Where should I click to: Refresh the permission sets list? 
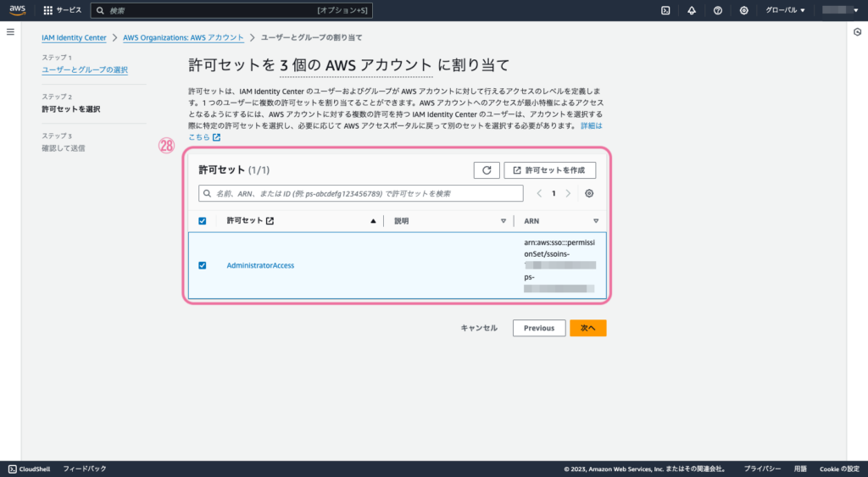(487, 170)
